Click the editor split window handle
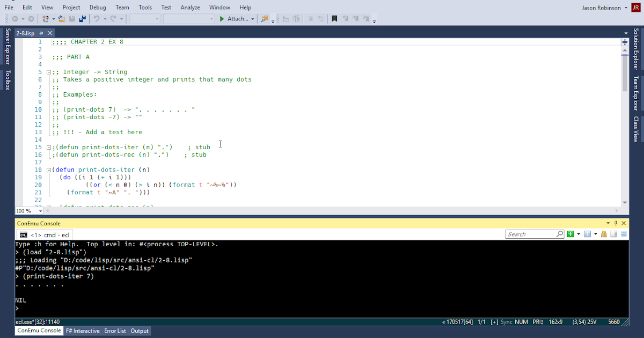 click(625, 42)
